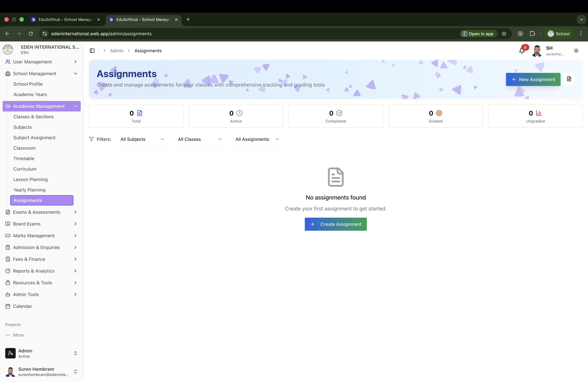Screen dimensions: 588x382
Task: Open browser extensions puzzle icon
Action: coord(532,34)
